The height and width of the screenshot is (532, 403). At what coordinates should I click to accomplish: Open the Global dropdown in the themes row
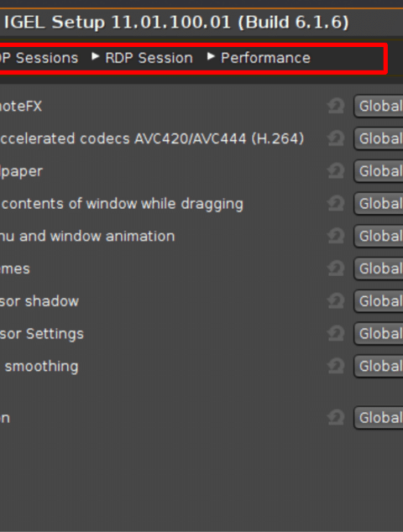(379, 269)
